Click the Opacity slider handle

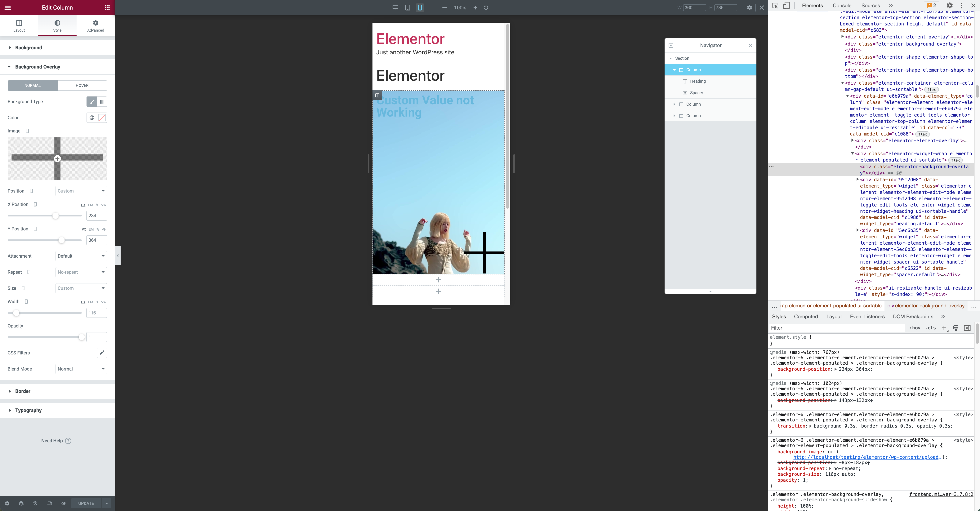coord(81,337)
